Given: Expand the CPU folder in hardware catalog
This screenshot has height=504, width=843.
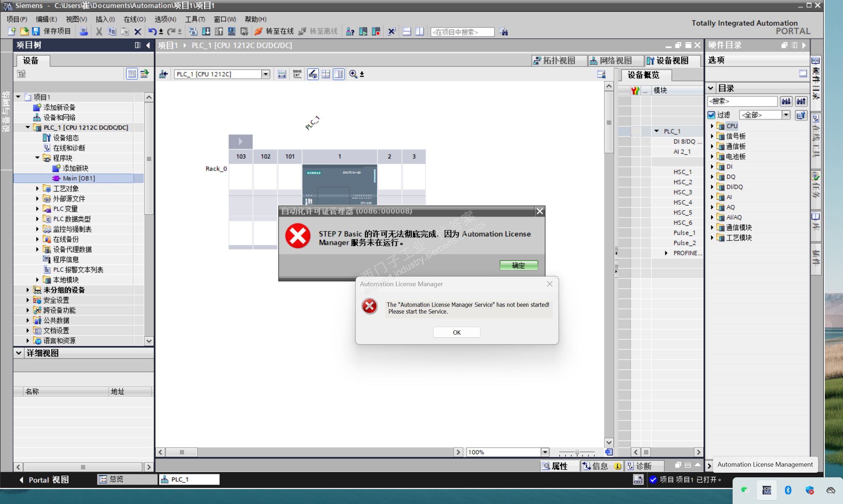Looking at the screenshot, I should pyautogui.click(x=712, y=126).
